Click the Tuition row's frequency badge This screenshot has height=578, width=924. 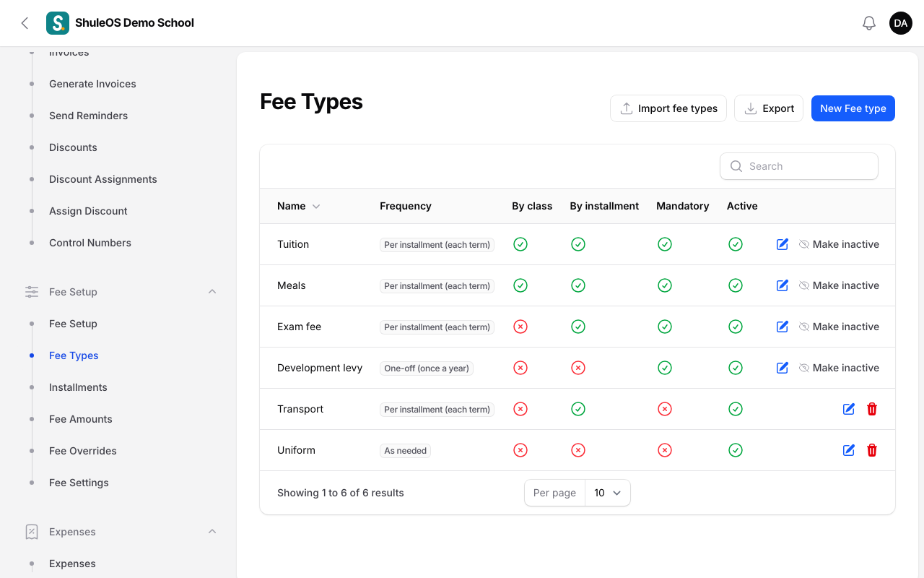tap(437, 245)
